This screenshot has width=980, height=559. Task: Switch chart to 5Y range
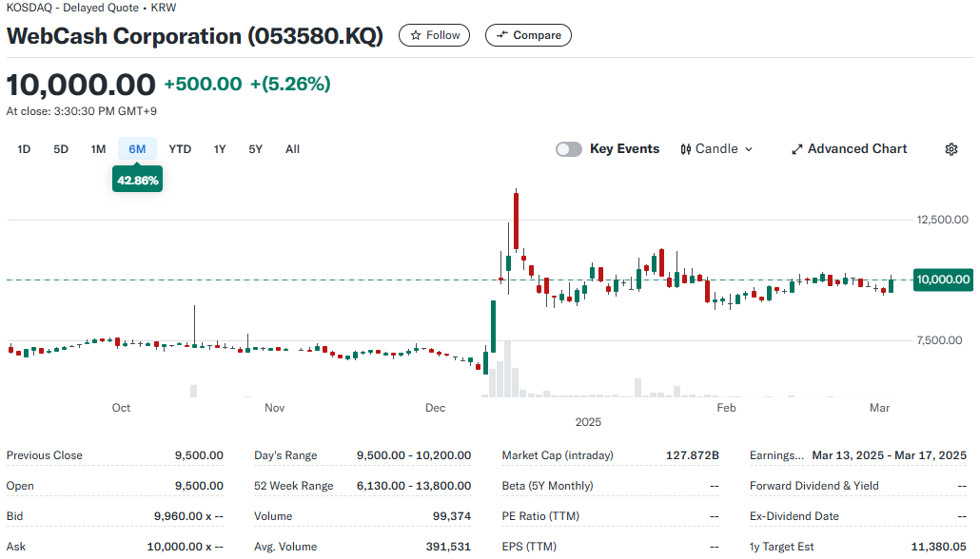coord(256,149)
